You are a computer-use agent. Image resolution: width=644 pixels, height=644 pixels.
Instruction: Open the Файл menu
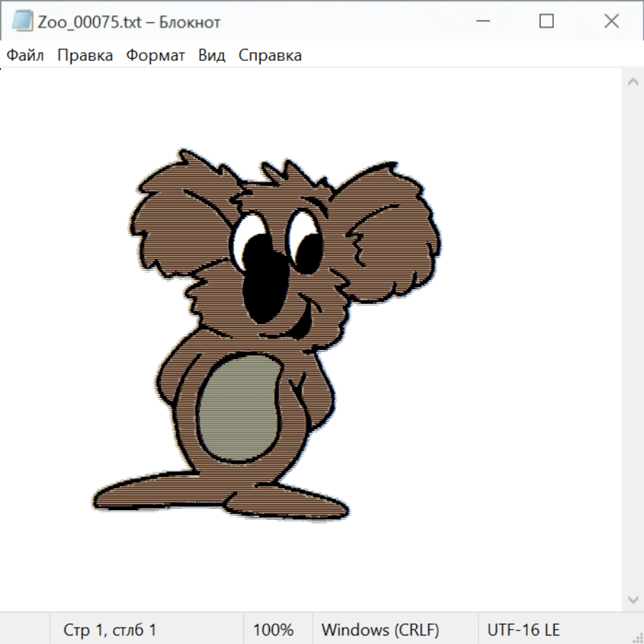pyautogui.click(x=25, y=56)
